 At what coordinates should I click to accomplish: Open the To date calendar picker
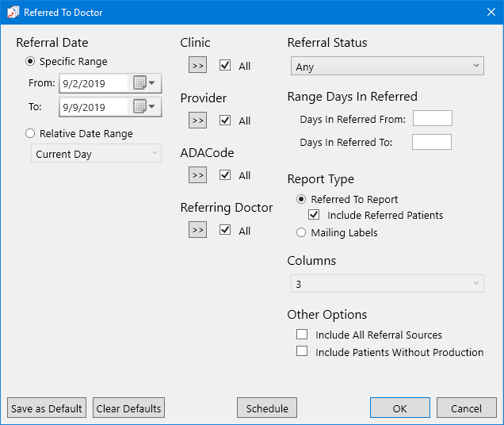[x=144, y=107]
